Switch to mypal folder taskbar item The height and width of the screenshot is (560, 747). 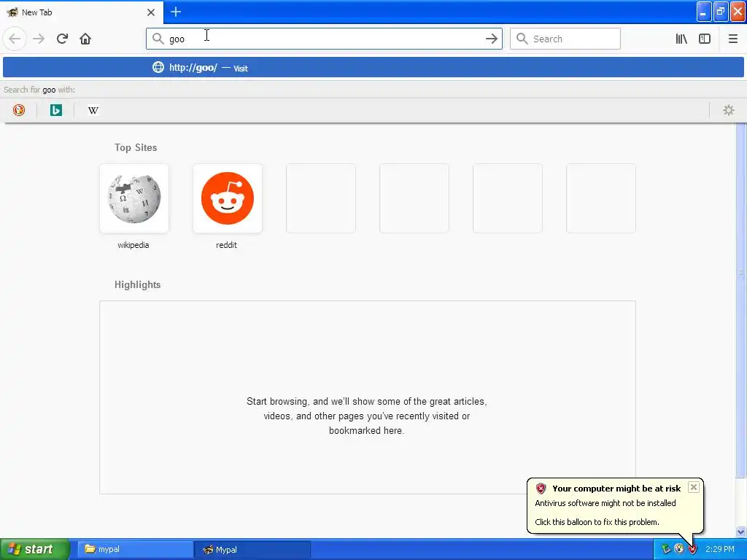coord(135,549)
